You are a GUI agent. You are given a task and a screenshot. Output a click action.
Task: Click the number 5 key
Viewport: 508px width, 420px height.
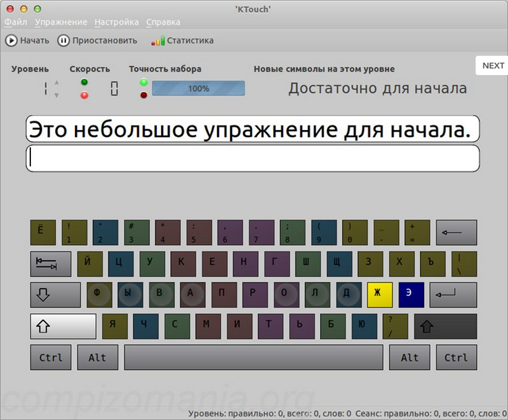199,232
